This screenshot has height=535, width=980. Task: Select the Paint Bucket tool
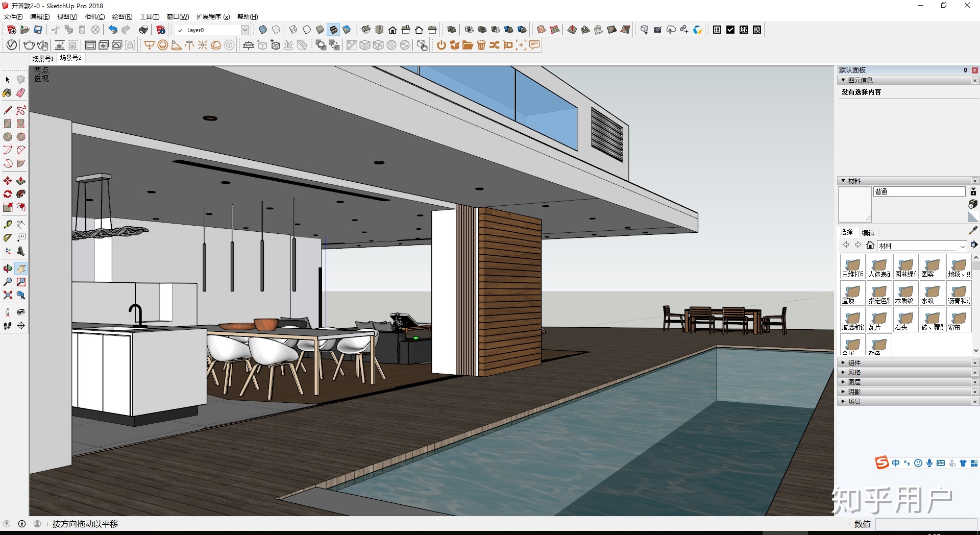pos(7,93)
